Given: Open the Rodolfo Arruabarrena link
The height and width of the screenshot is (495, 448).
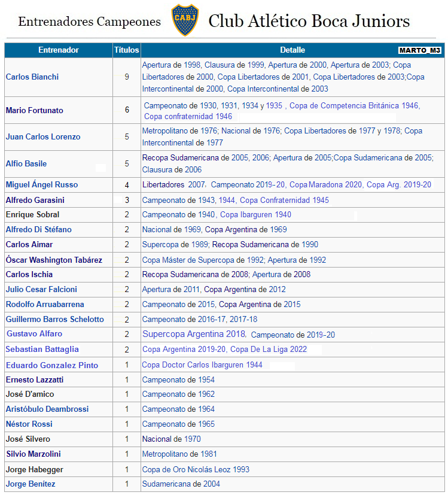Looking at the screenshot, I should [45, 304].
